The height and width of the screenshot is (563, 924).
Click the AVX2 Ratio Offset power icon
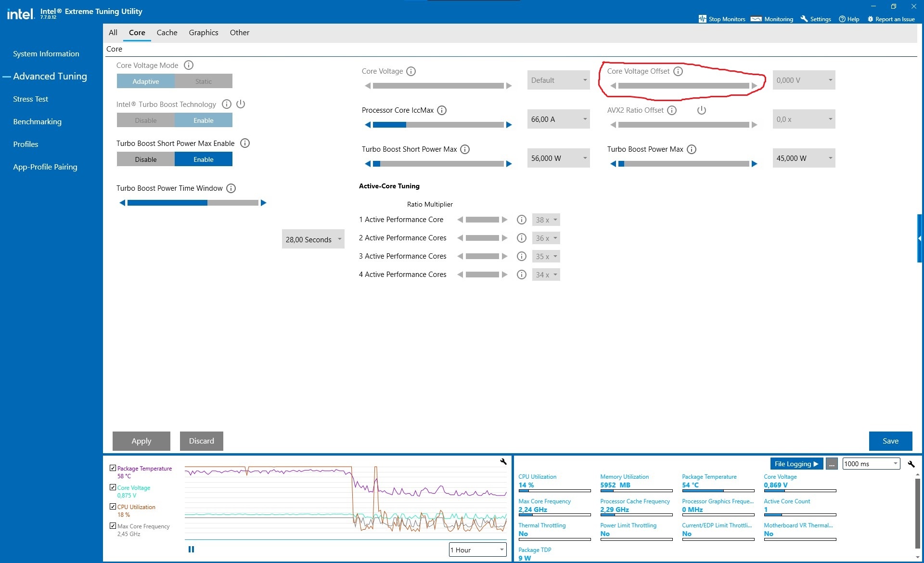[701, 110]
